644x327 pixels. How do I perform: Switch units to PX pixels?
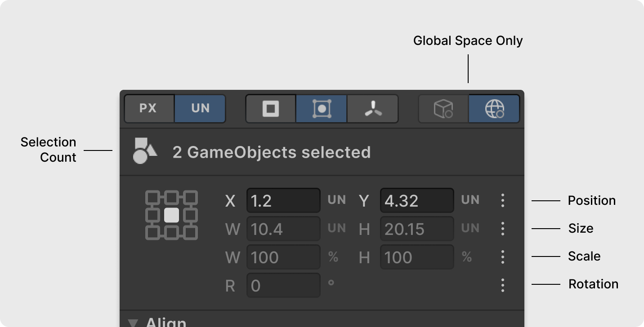149,109
